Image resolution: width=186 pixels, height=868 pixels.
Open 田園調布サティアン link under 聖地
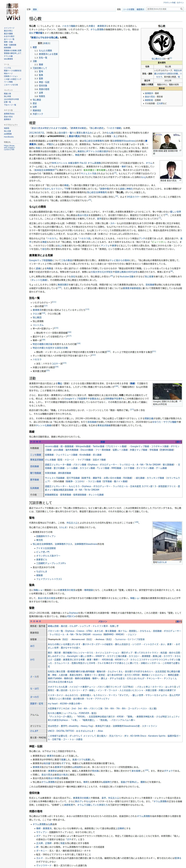tap(46, 536)
